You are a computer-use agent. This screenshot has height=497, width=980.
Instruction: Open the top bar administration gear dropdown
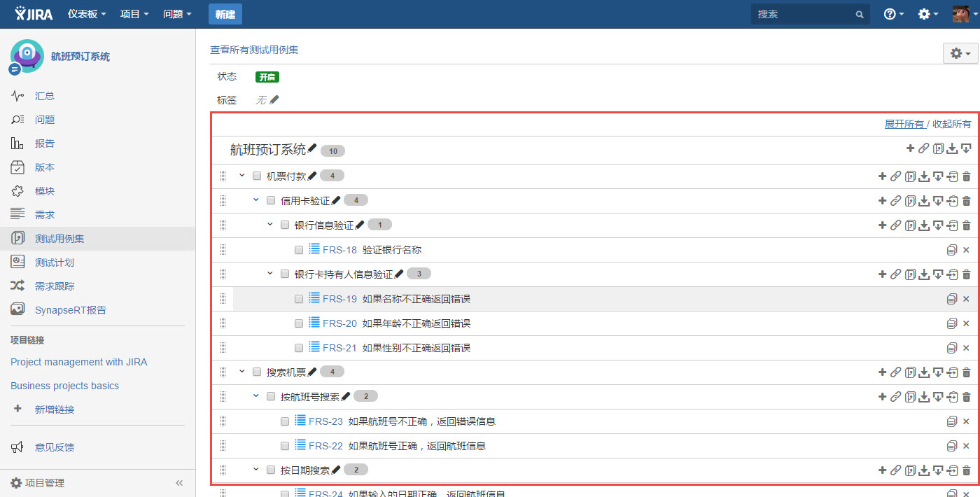point(928,14)
